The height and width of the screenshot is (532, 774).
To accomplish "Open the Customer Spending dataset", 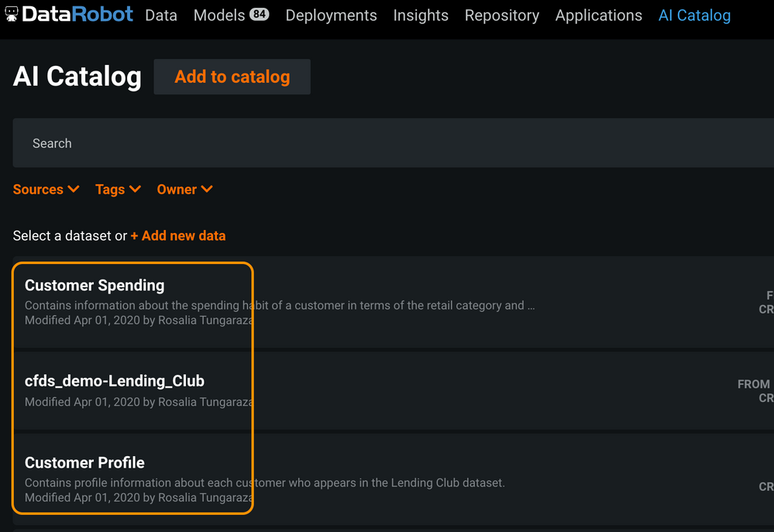I will click(x=95, y=285).
